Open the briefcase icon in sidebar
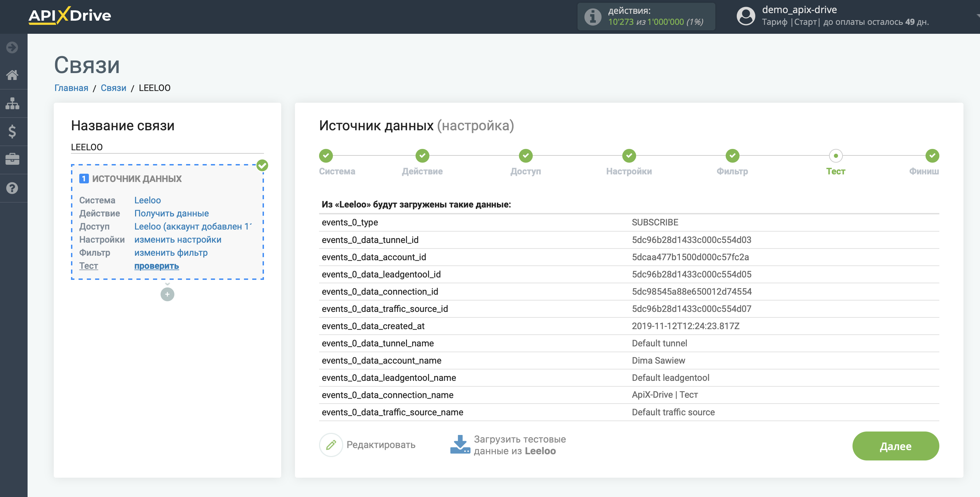This screenshot has width=980, height=497. 12,159
